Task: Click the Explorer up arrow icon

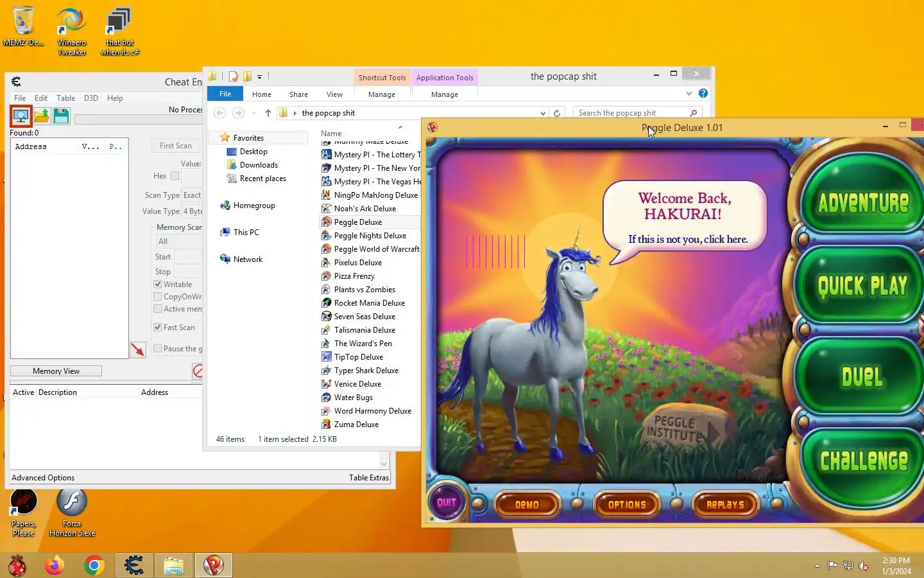Action: (x=268, y=113)
